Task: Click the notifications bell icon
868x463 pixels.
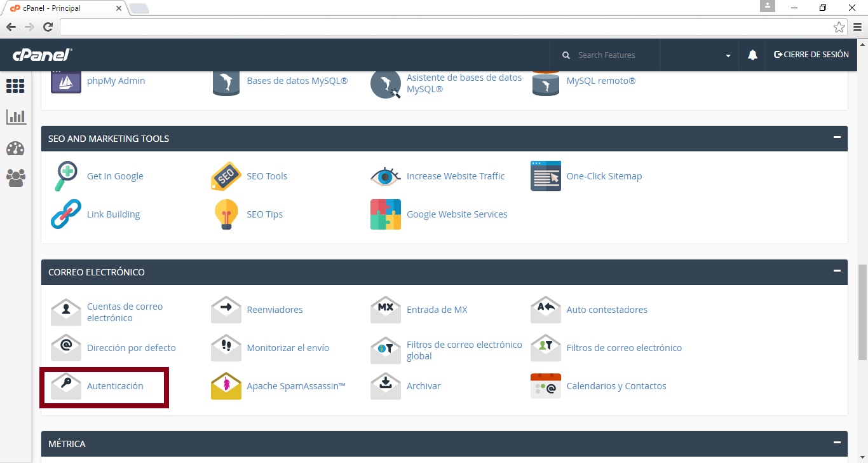Action: pyautogui.click(x=752, y=55)
